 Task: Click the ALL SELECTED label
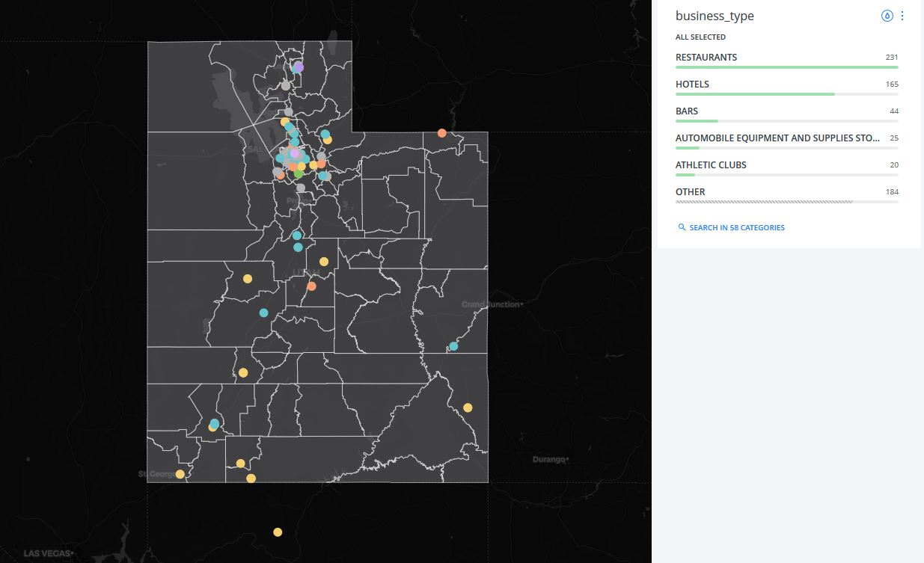700,37
